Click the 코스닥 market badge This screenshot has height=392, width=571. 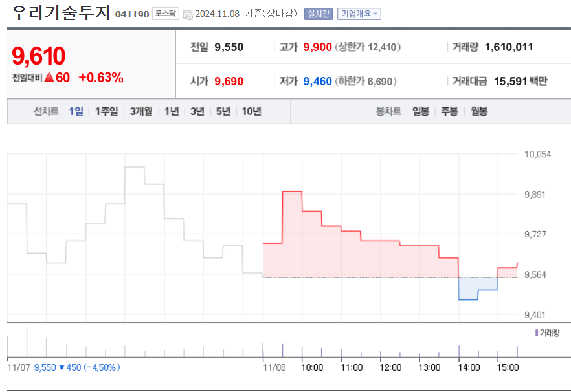coord(166,14)
